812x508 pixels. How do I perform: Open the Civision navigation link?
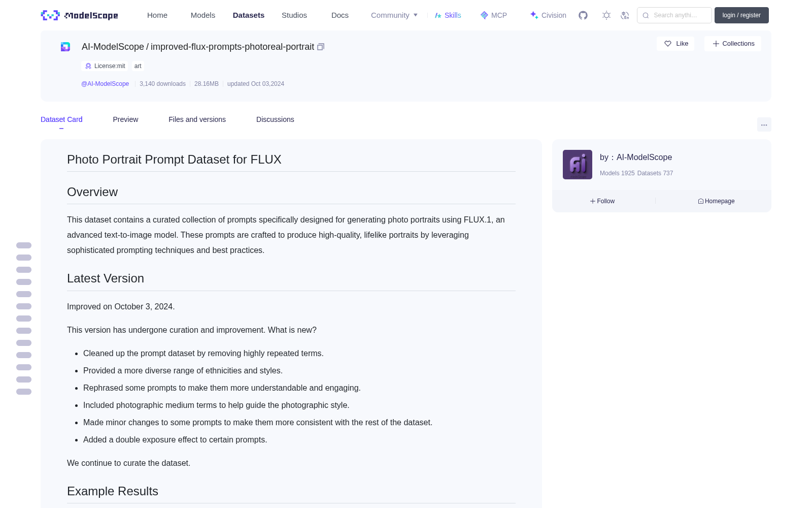click(x=548, y=15)
